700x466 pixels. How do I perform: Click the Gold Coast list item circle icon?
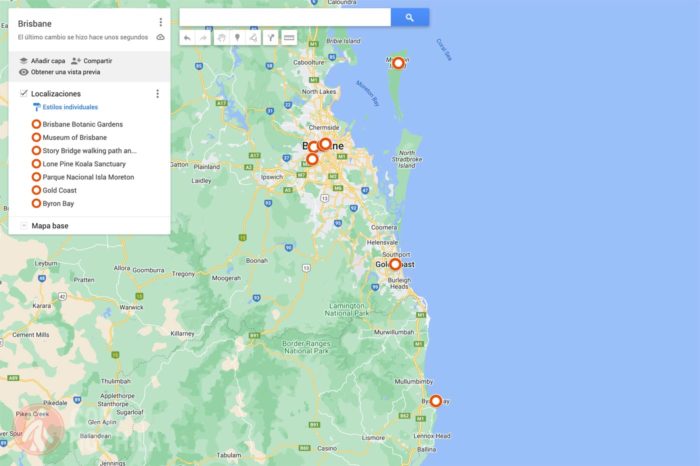pos(37,190)
